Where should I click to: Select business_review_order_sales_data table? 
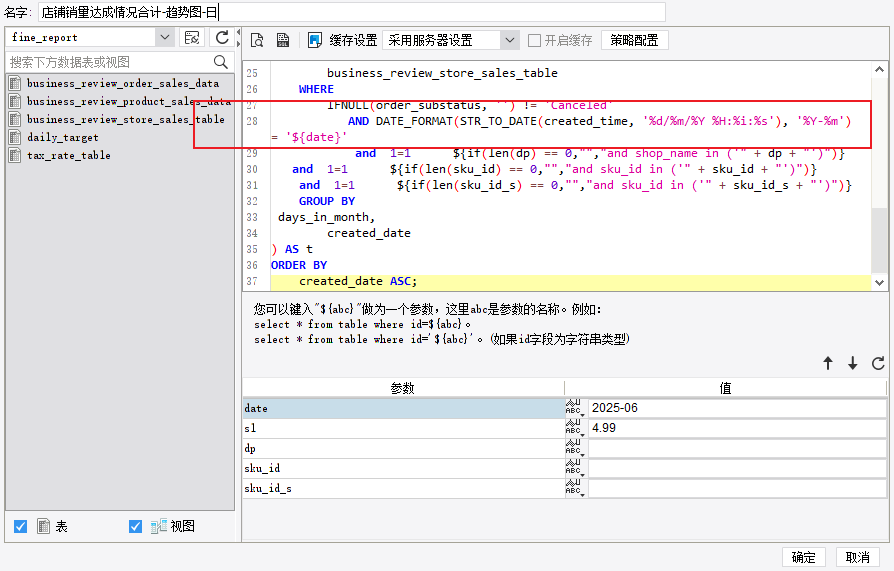(123, 83)
